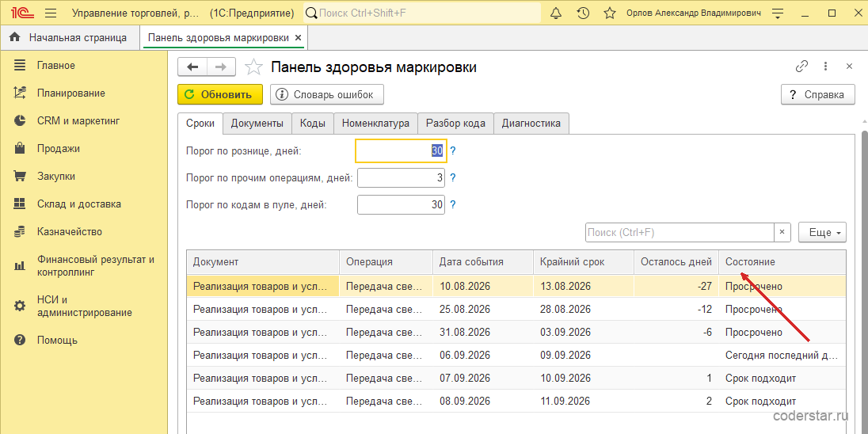Focus Порог по кодам в пуле field
The width and height of the screenshot is (868, 434).
402,205
